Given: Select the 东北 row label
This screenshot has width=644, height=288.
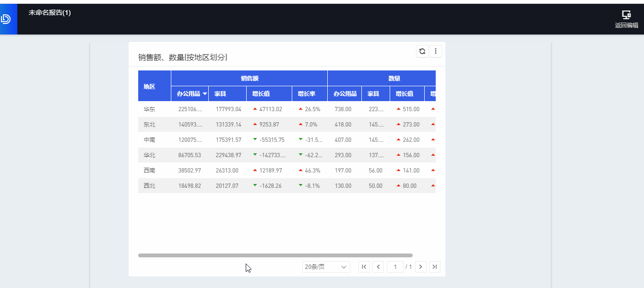Looking at the screenshot, I should tap(149, 125).
